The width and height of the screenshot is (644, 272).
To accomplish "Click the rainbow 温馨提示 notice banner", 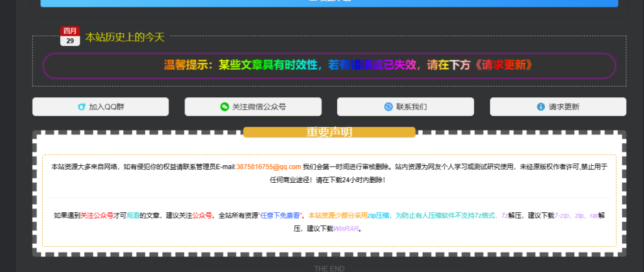I will pos(330,65).
